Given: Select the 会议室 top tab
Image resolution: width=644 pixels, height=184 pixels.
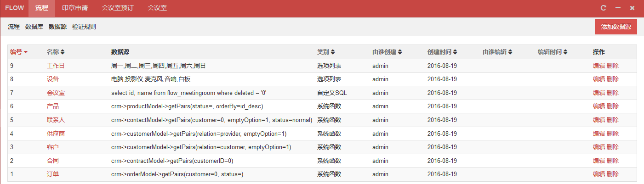Looking at the screenshot, I should pyautogui.click(x=157, y=8).
